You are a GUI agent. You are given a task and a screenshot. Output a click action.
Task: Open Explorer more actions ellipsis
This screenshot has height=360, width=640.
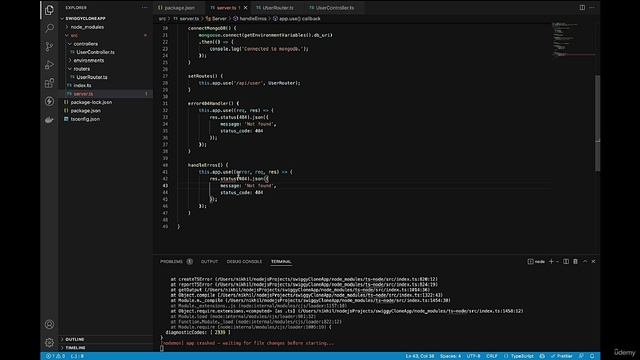tap(144, 7)
